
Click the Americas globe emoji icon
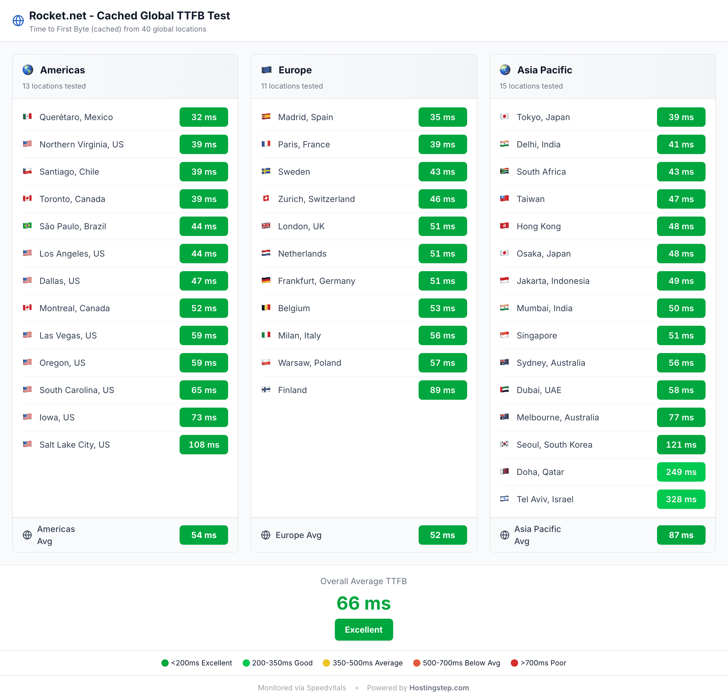coord(28,70)
